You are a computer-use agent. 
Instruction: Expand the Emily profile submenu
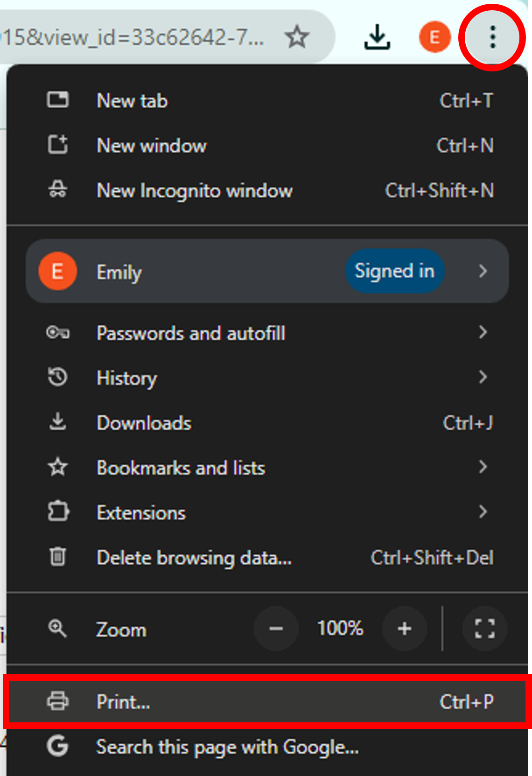tap(483, 271)
